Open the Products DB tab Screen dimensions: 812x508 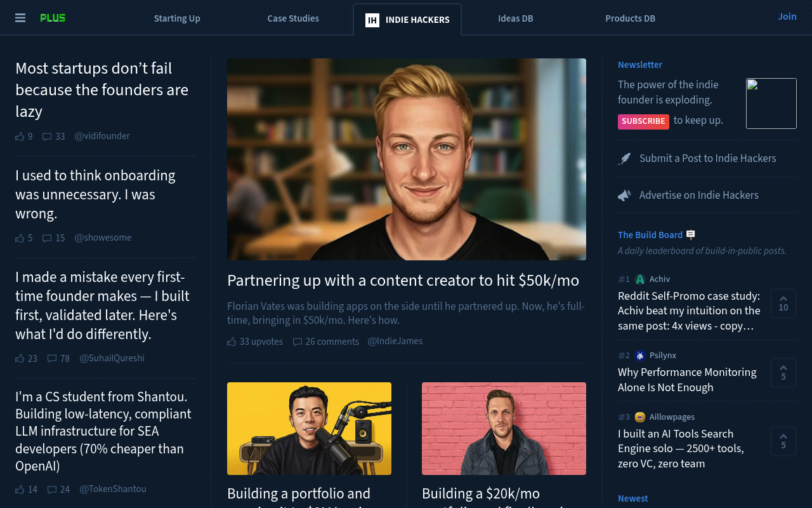[630, 18]
